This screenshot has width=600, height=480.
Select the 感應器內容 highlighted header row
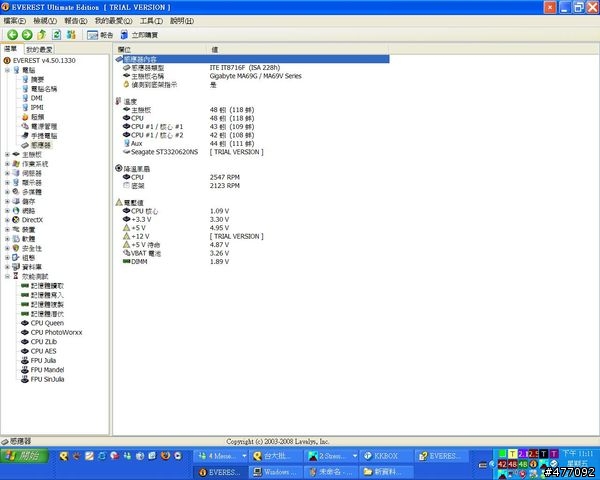[x=252, y=59]
